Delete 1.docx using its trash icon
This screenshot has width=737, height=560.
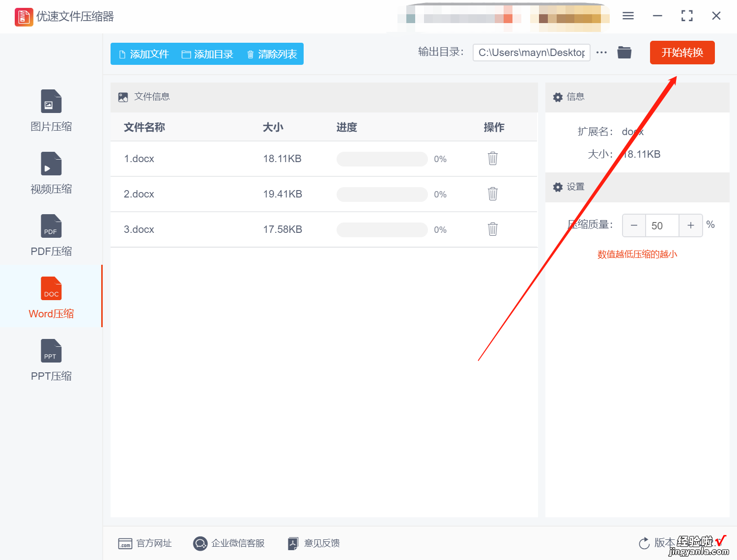click(x=493, y=158)
